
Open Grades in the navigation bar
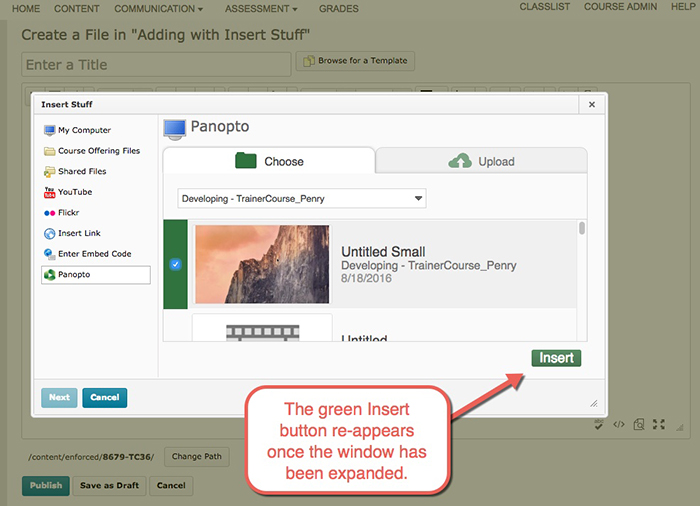(339, 9)
